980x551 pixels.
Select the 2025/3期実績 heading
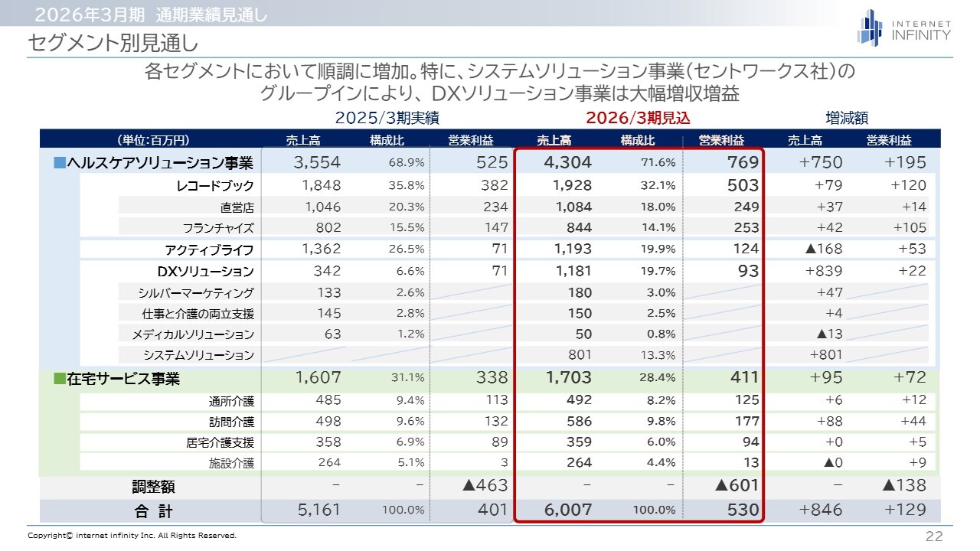[x=387, y=119]
